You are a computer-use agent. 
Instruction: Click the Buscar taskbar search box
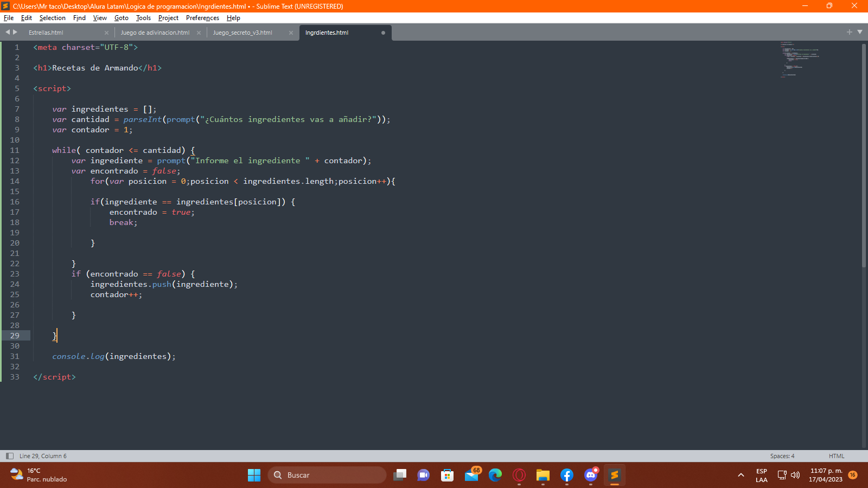tap(327, 475)
